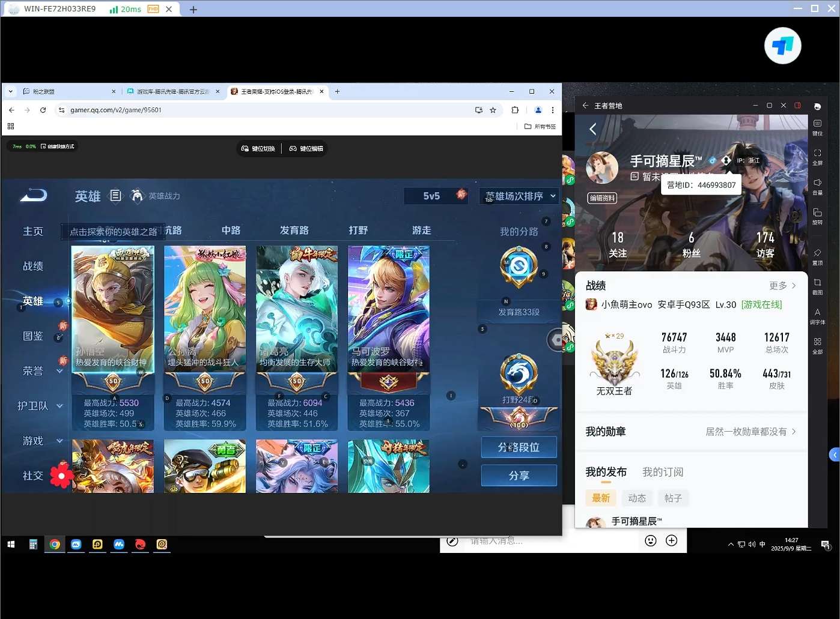Bookmark this page with the star icon
840x619 pixels.
(x=493, y=110)
